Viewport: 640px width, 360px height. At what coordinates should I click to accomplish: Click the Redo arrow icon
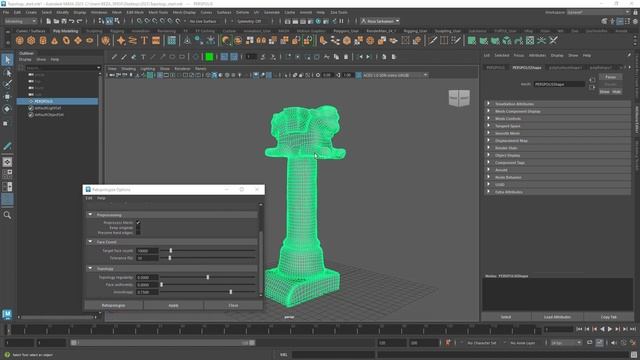(79, 21)
